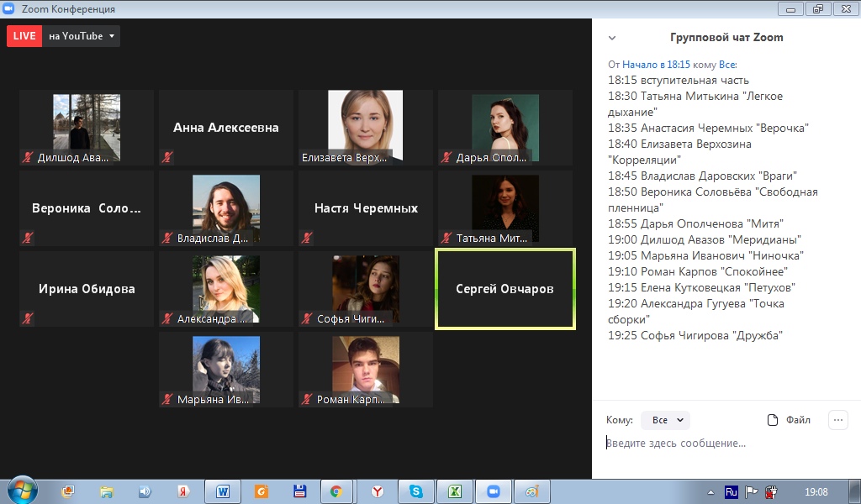The width and height of the screenshot is (861, 504).
Task: Select Елизавета Верх participant video thumbnail
Action: (365, 126)
